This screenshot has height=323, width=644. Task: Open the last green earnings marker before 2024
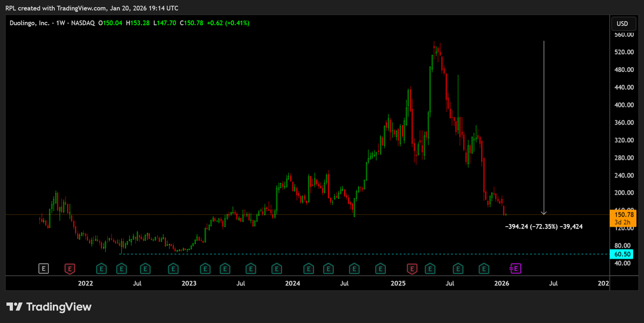[276, 268]
